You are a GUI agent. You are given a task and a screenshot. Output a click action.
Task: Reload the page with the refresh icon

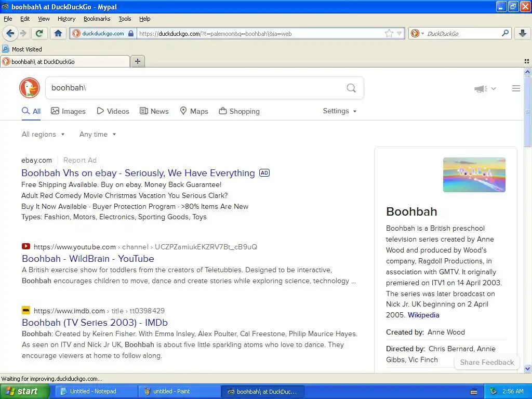(39, 33)
